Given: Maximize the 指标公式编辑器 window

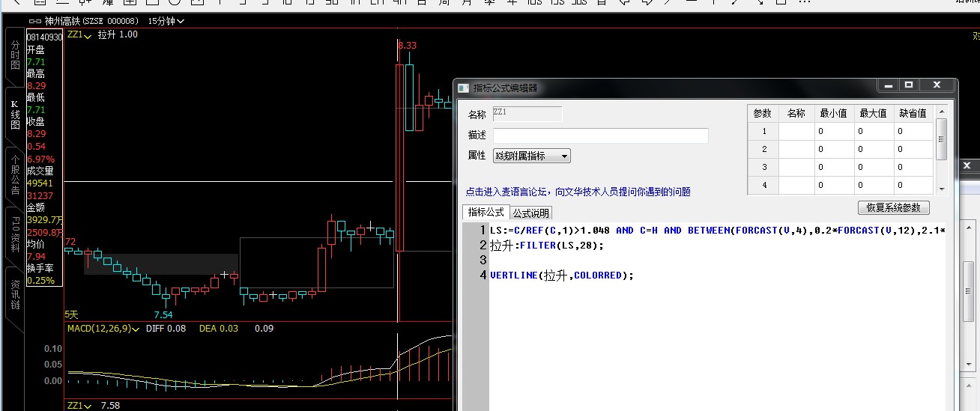Looking at the screenshot, I should point(909,85).
